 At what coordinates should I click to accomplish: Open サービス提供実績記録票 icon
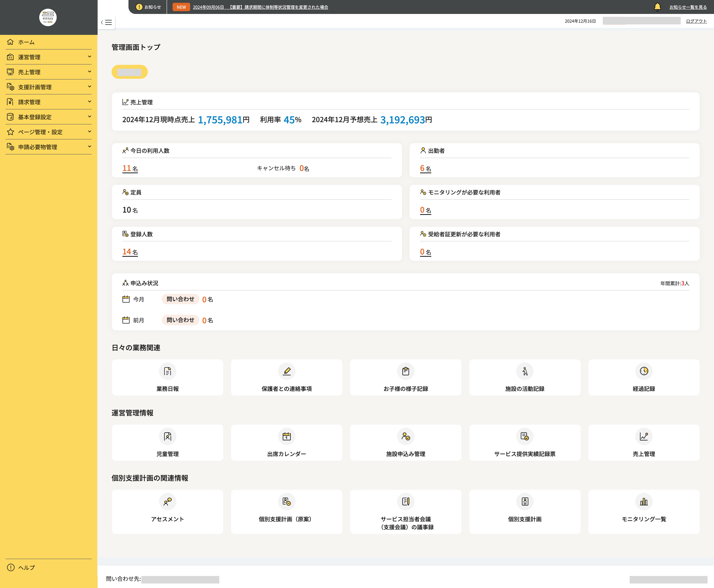525,436
